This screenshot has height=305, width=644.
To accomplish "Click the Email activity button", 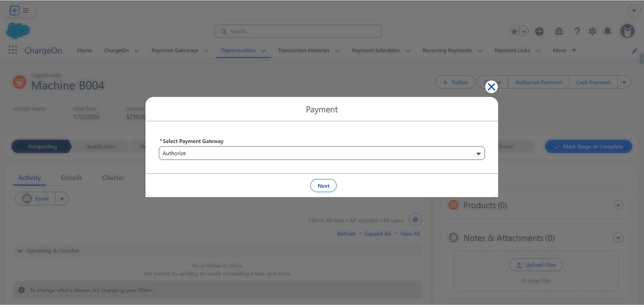I will 35,199.
